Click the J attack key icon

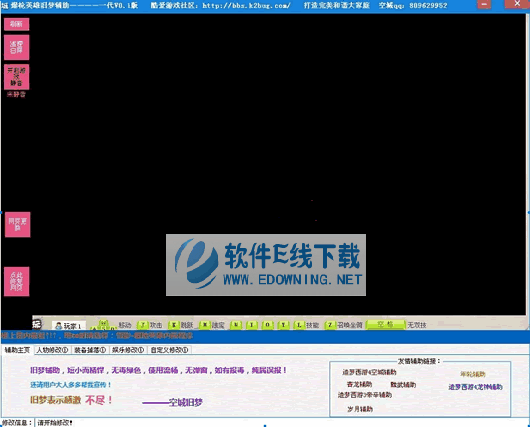143,325
